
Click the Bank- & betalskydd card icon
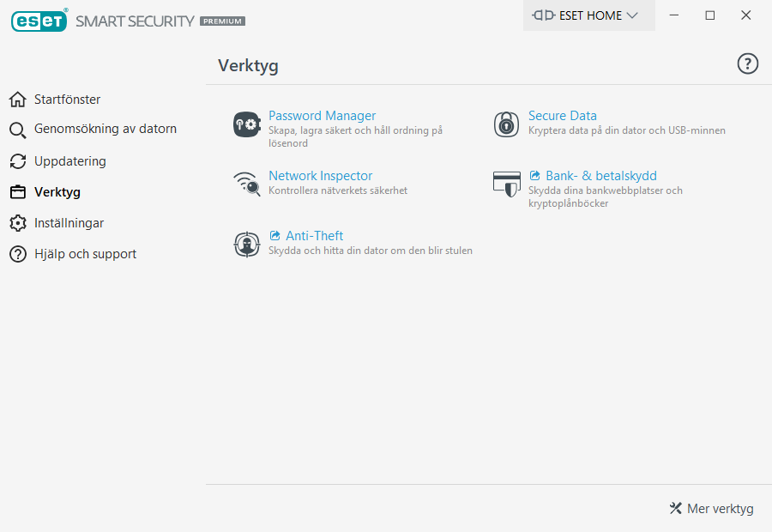coord(507,184)
